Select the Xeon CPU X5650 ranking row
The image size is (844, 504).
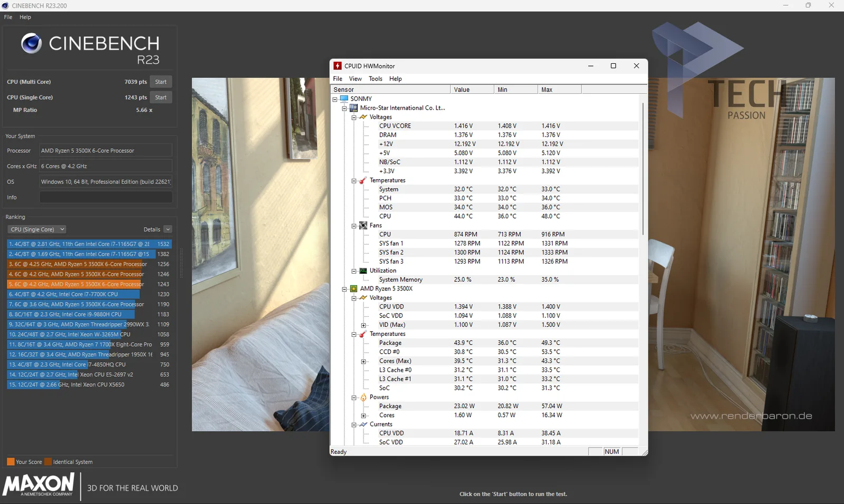(x=89, y=384)
